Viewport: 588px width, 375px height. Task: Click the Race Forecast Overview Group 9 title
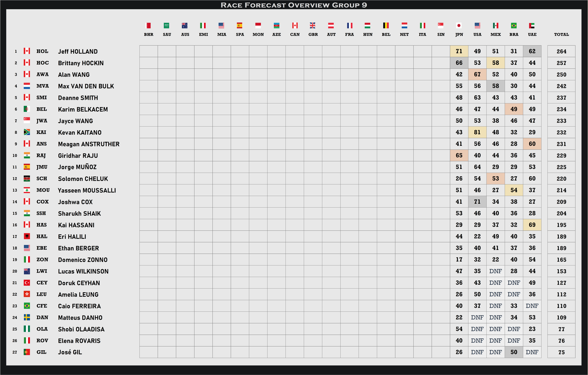tap(294, 5)
